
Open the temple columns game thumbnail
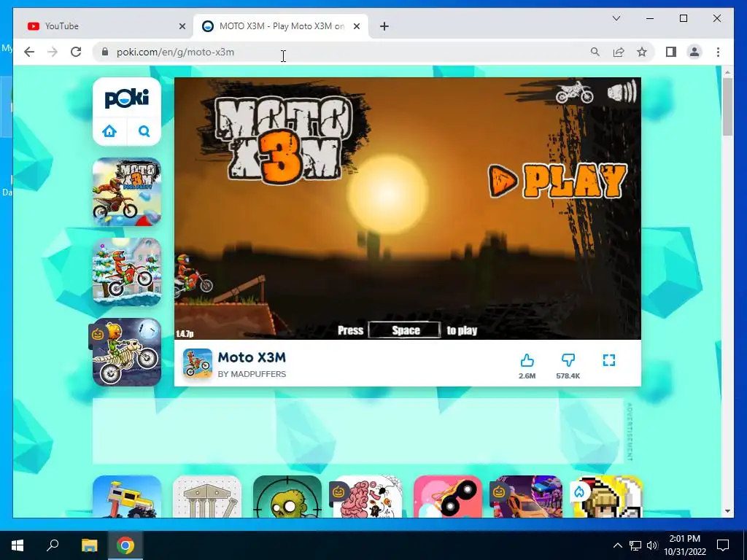206,496
